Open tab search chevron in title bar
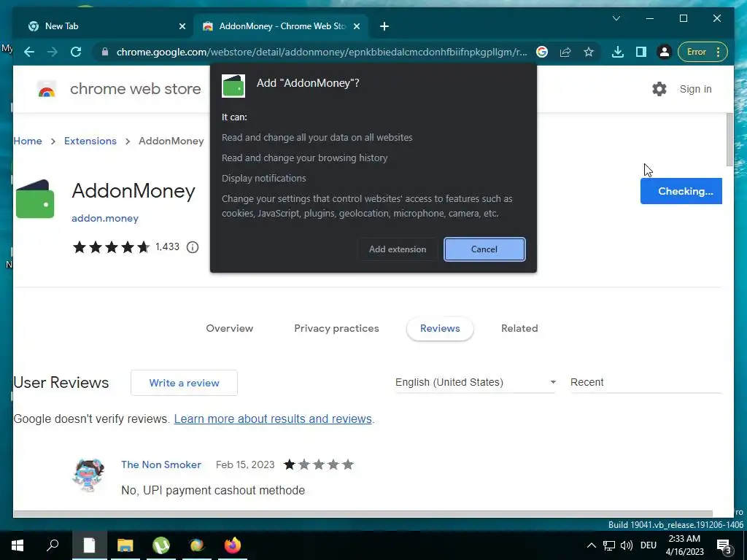747x560 pixels. 616,18
